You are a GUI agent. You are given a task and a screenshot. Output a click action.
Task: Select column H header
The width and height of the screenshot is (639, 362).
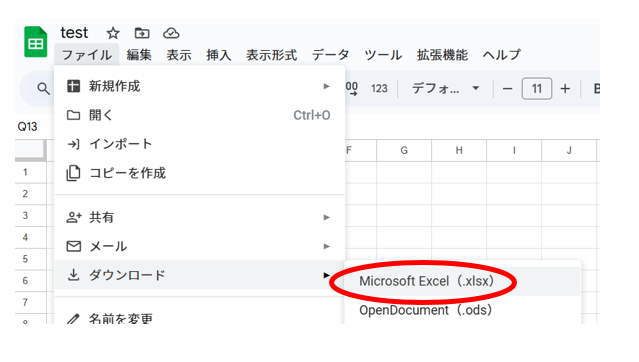tap(459, 150)
